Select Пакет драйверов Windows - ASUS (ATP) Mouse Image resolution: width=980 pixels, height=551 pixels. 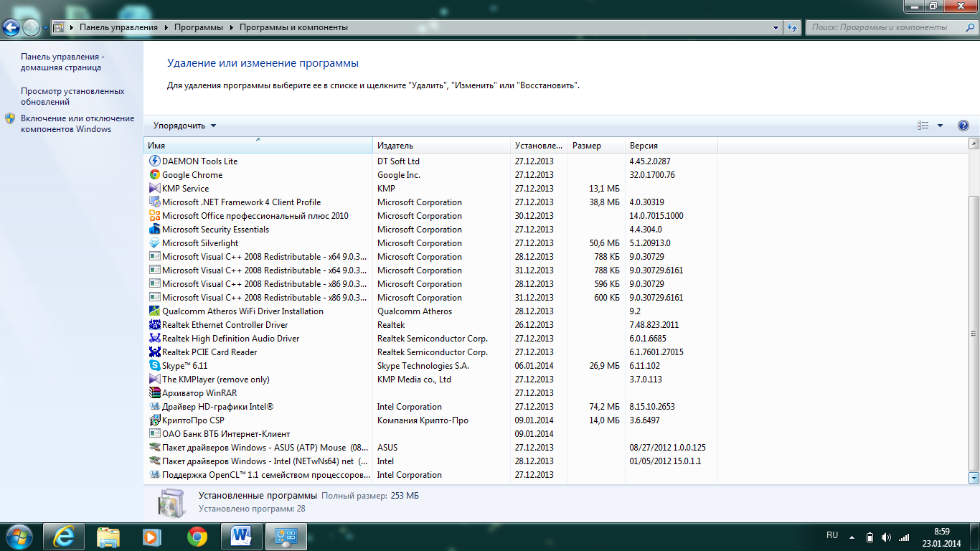430,448
